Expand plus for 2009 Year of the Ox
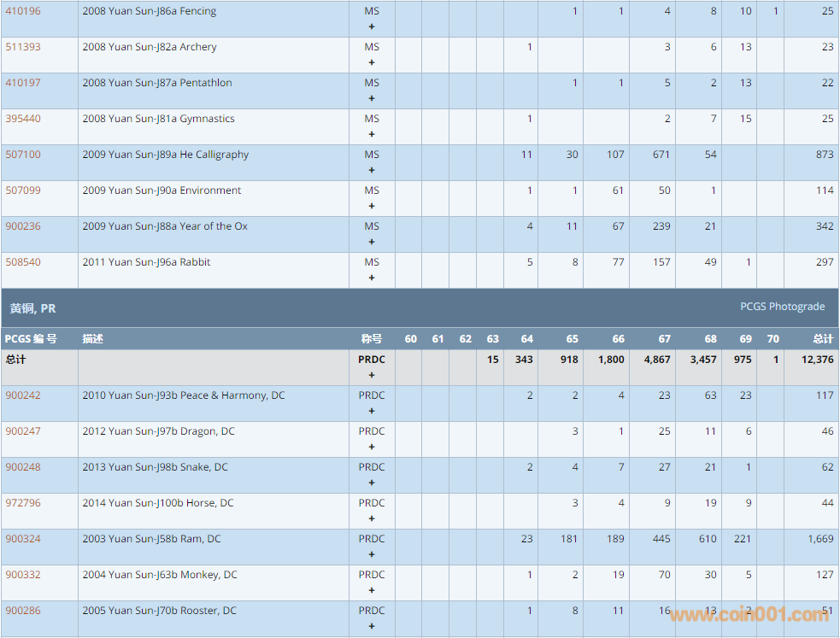840x638 pixels. click(372, 242)
